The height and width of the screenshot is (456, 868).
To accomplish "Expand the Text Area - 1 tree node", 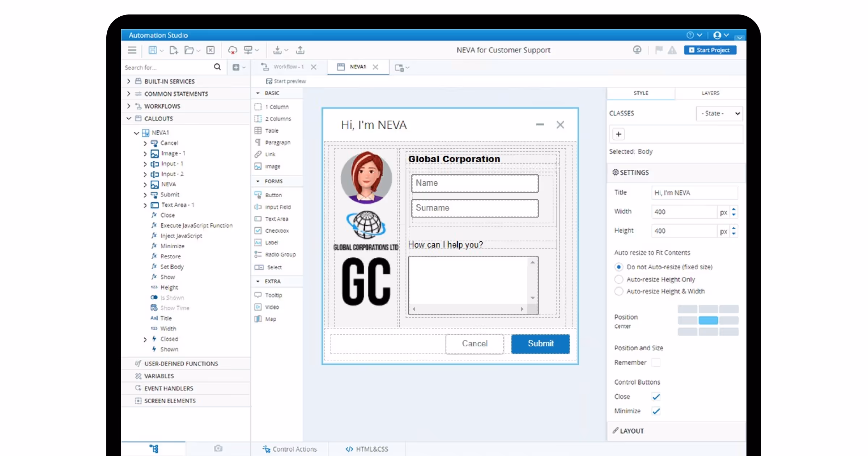I will click(x=145, y=205).
